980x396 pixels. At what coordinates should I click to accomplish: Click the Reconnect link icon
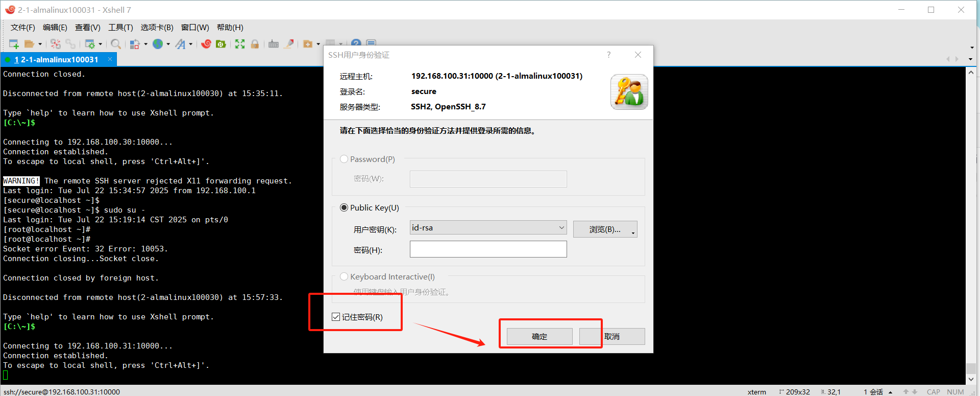point(70,44)
